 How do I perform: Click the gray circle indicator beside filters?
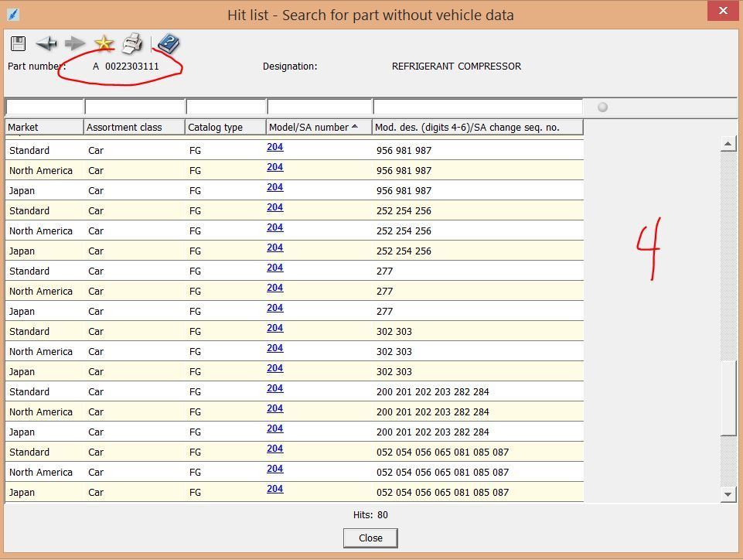[x=603, y=107]
